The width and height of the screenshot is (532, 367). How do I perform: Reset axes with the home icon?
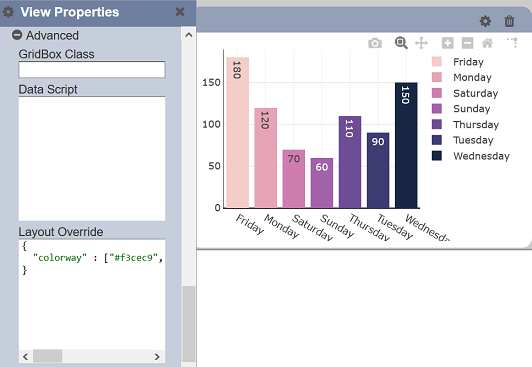coord(487,43)
